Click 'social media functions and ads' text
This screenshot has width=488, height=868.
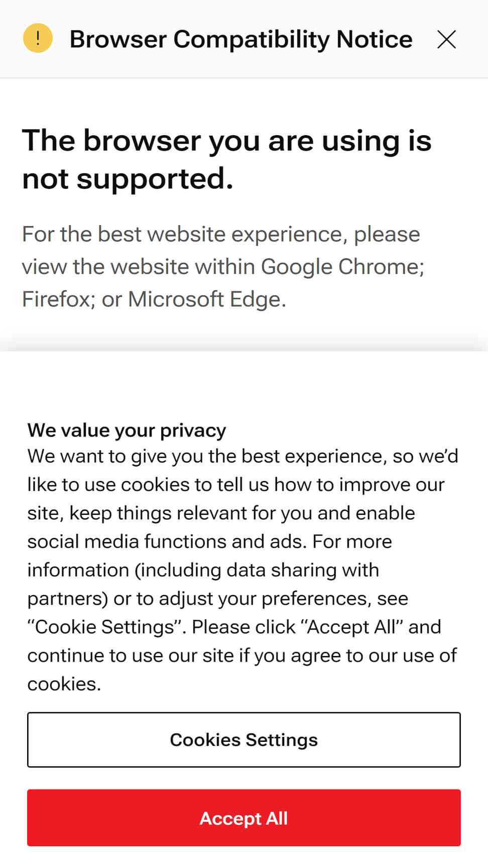pyautogui.click(x=167, y=542)
